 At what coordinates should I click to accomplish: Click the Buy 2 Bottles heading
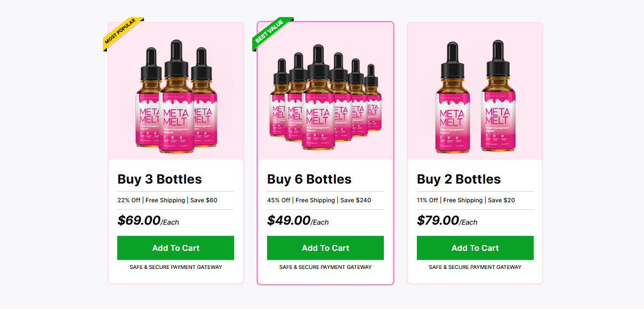tap(459, 179)
